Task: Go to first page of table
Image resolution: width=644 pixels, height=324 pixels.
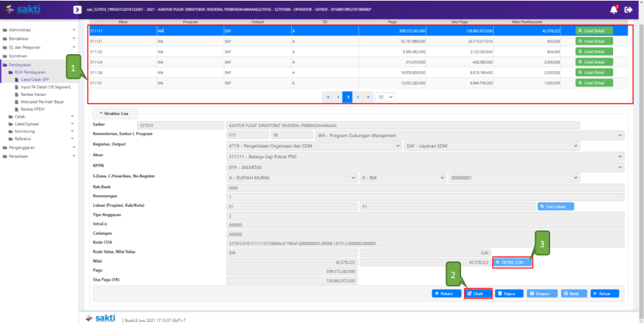Action: click(328, 97)
